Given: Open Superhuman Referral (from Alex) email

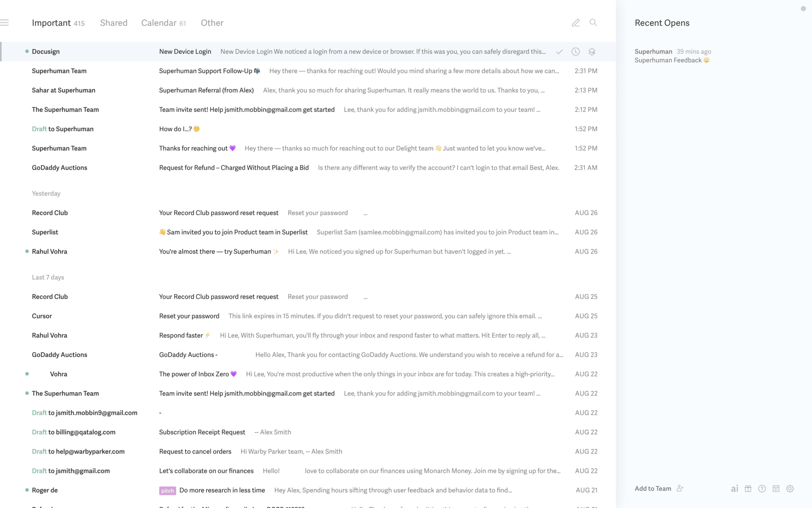Looking at the screenshot, I should coord(308,90).
